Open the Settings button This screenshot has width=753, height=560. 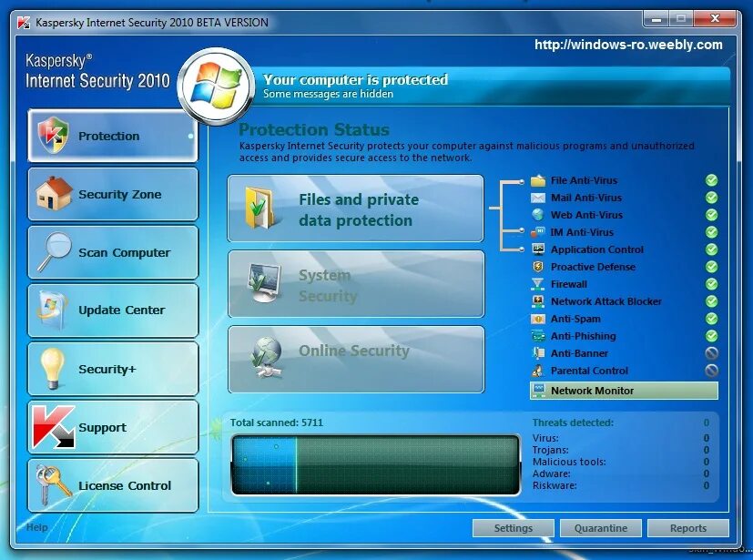(x=514, y=528)
